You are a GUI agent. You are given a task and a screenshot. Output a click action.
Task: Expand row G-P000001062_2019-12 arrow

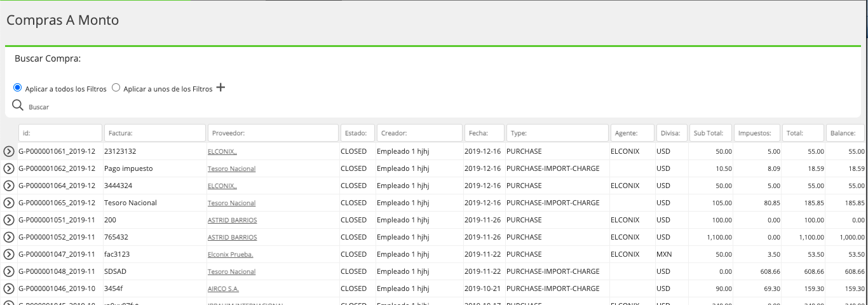coord(9,168)
